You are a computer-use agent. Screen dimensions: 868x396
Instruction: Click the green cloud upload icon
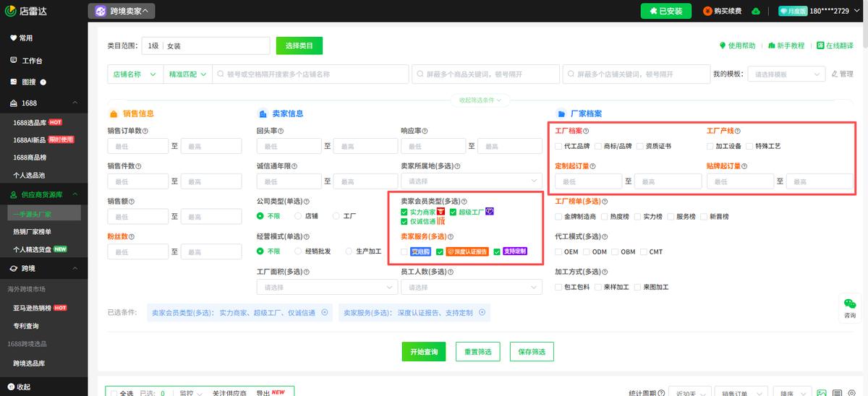point(756,12)
